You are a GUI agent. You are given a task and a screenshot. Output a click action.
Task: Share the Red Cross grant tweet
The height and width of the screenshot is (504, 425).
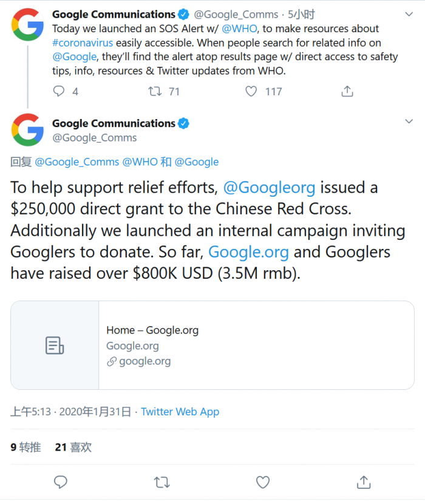click(x=364, y=482)
